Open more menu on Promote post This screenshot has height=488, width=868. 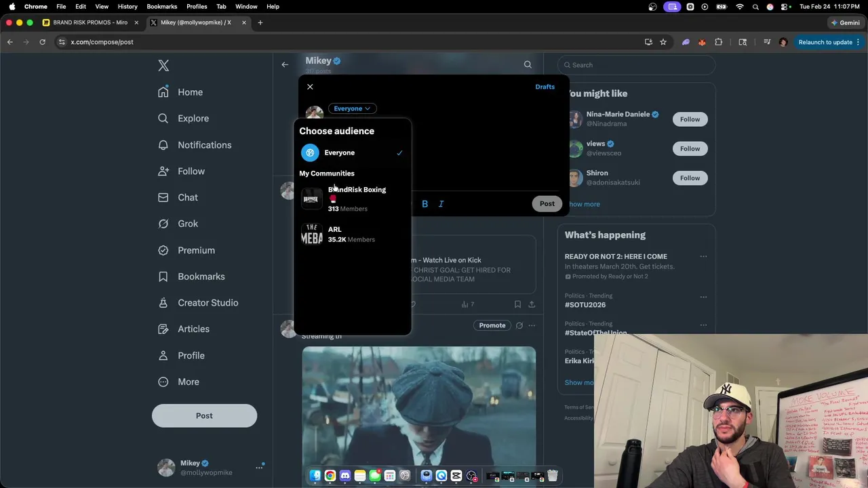pyautogui.click(x=532, y=325)
